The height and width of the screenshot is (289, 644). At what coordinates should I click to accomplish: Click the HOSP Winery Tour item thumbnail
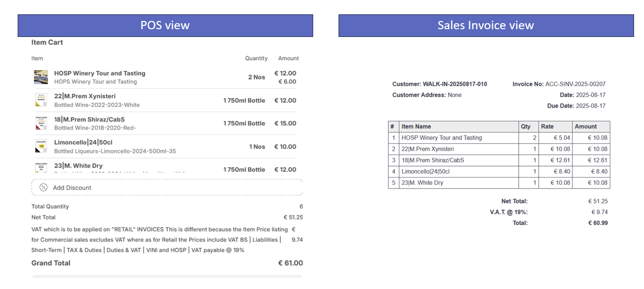tap(41, 77)
